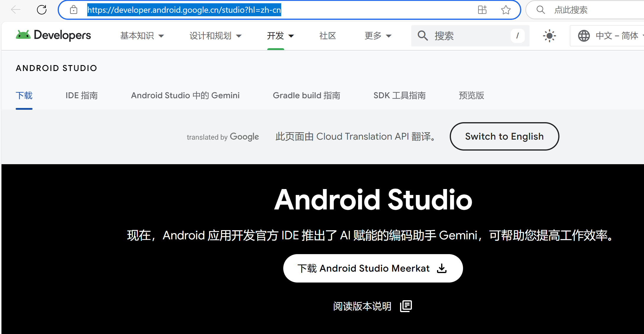Viewport: 644px width, 334px height.
Task: Click 下载 Android Studio Meerkat button
Action: pyautogui.click(x=373, y=268)
